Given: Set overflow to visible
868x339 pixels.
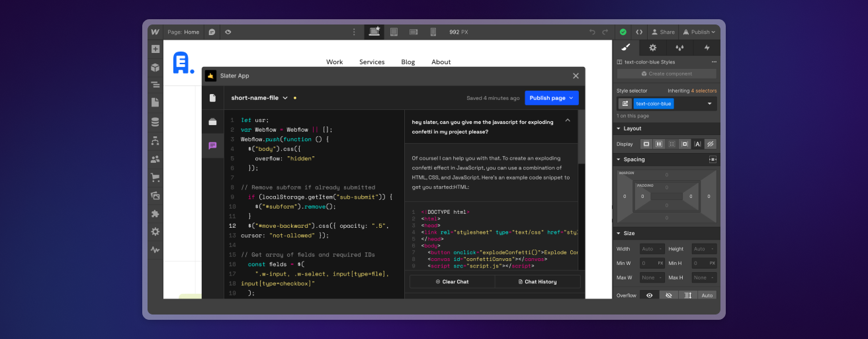Looking at the screenshot, I should (649, 295).
